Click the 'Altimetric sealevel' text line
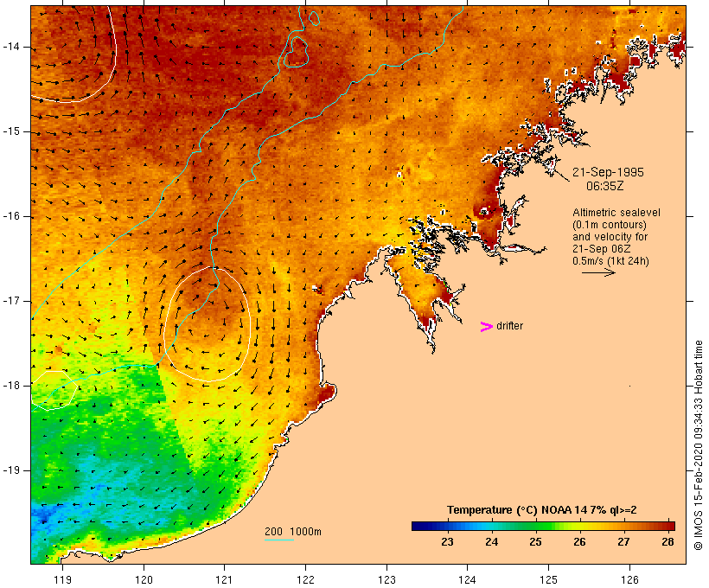 (x=616, y=213)
